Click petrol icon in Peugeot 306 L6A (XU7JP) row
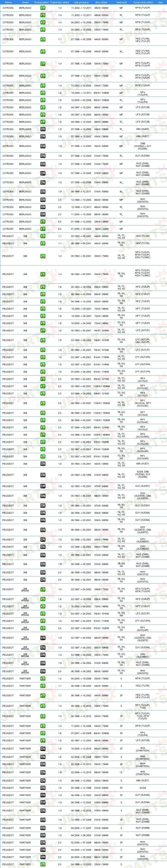 click(x=43, y=340)
